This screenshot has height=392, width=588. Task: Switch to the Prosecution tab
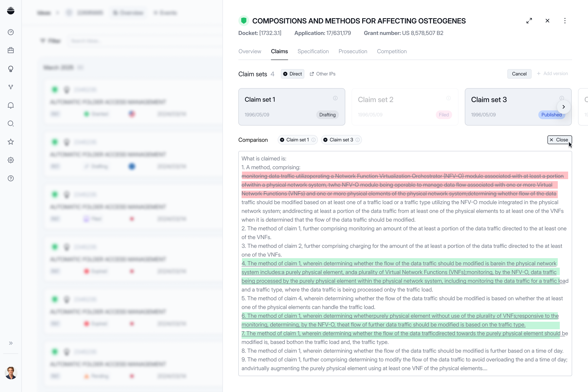pos(353,51)
